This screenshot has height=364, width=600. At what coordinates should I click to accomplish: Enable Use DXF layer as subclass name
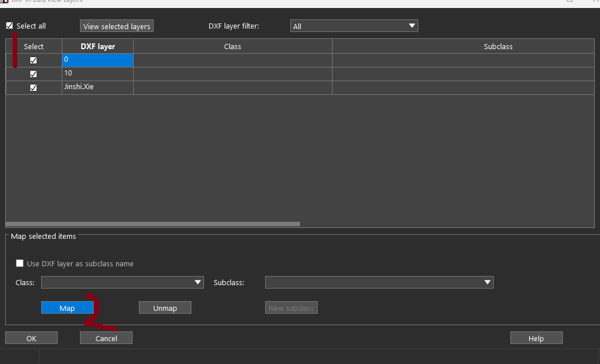(19, 263)
